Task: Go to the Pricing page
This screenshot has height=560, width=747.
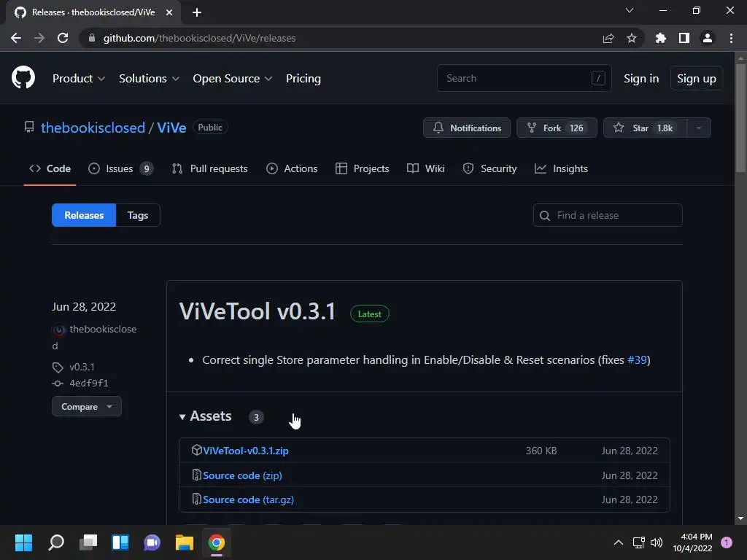Action: (303, 79)
